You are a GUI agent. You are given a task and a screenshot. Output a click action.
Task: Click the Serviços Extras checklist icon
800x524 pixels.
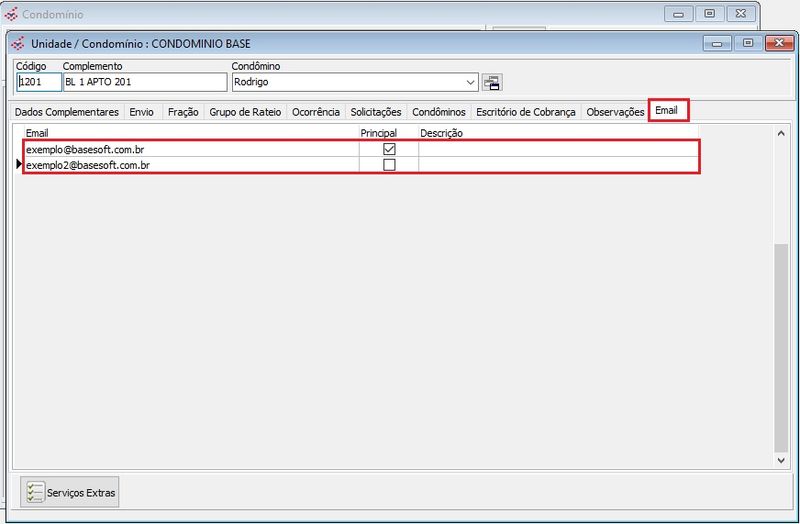(35, 492)
